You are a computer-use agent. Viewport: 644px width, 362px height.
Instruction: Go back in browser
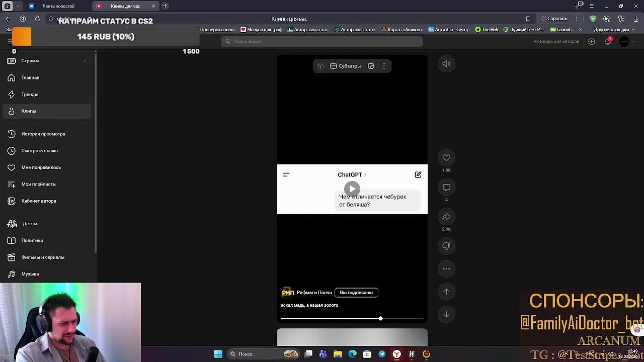point(8,19)
